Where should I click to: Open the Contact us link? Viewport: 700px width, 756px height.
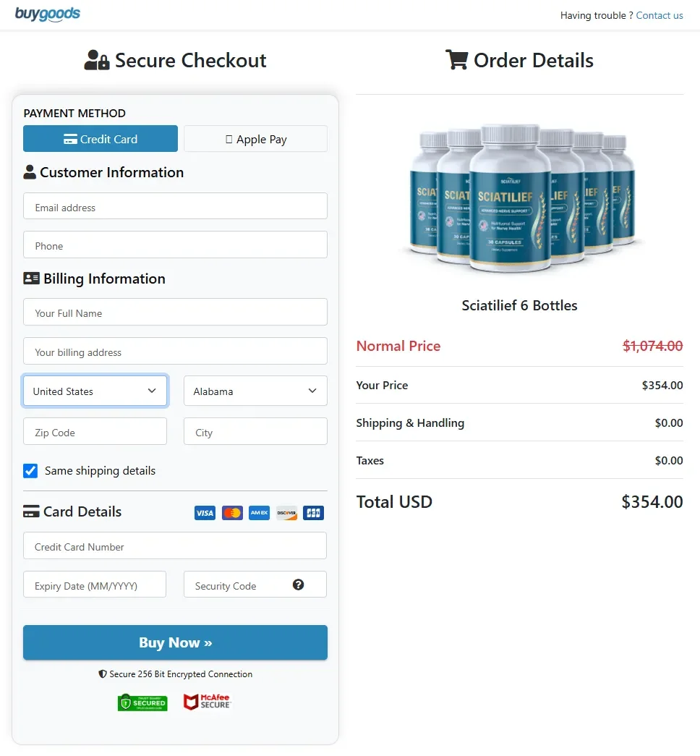pos(659,15)
